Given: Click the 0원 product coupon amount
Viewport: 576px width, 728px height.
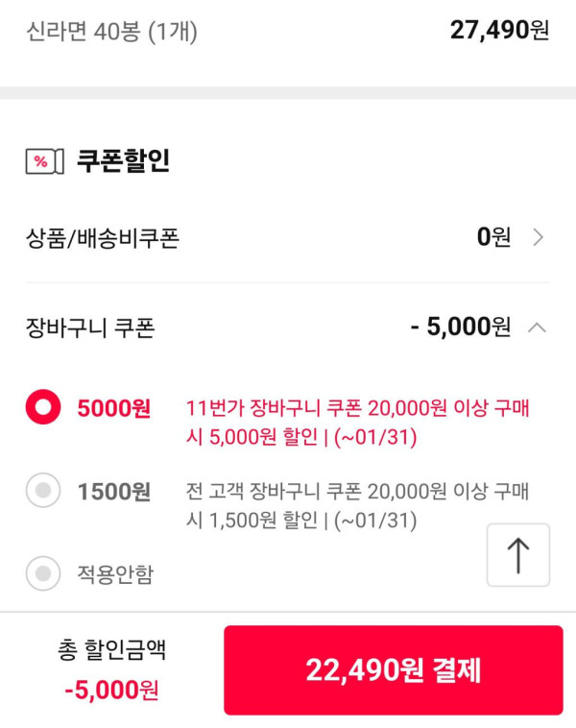Looking at the screenshot, I should pos(493,237).
